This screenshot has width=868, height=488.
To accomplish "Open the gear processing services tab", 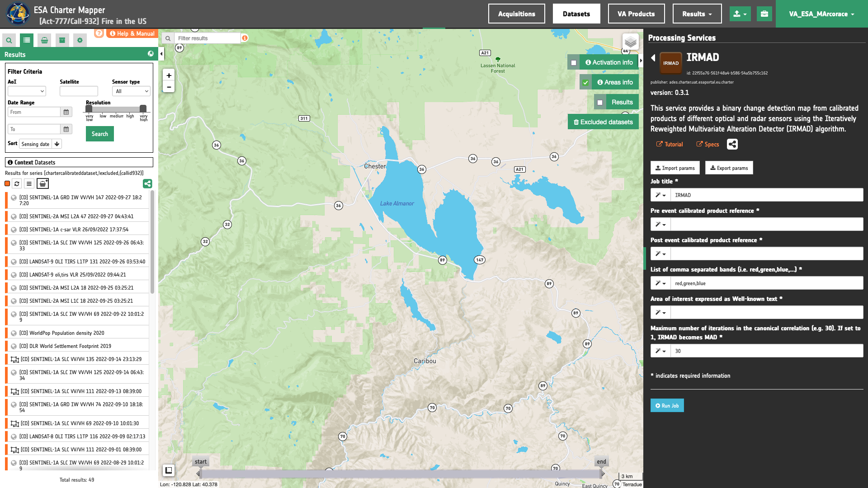I will pyautogui.click(x=80, y=40).
